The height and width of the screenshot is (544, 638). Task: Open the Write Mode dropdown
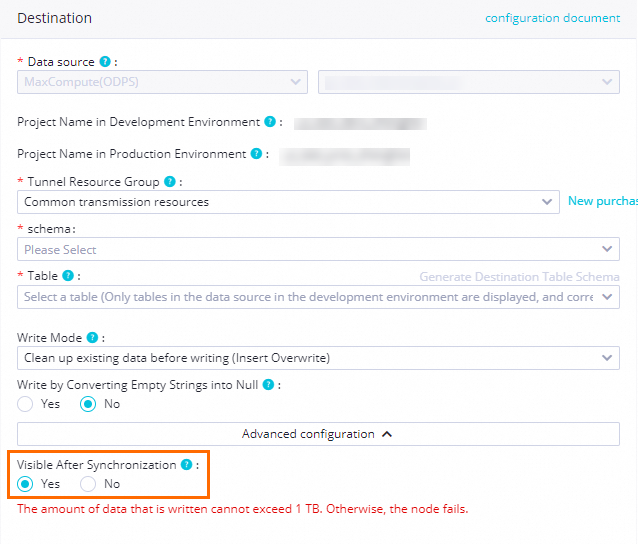pos(318,357)
